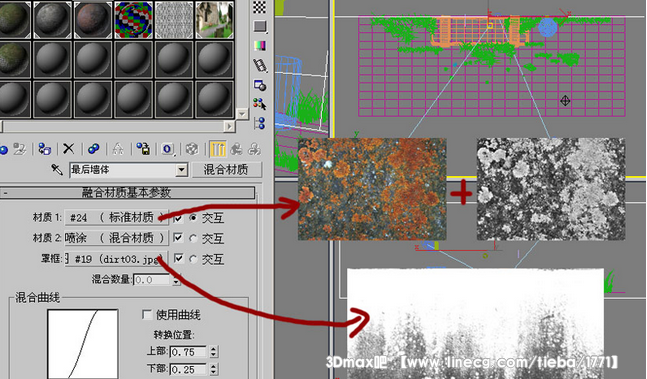
Task: Adjust the 上部 0.75 spinner
Action: (x=213, y=352)
